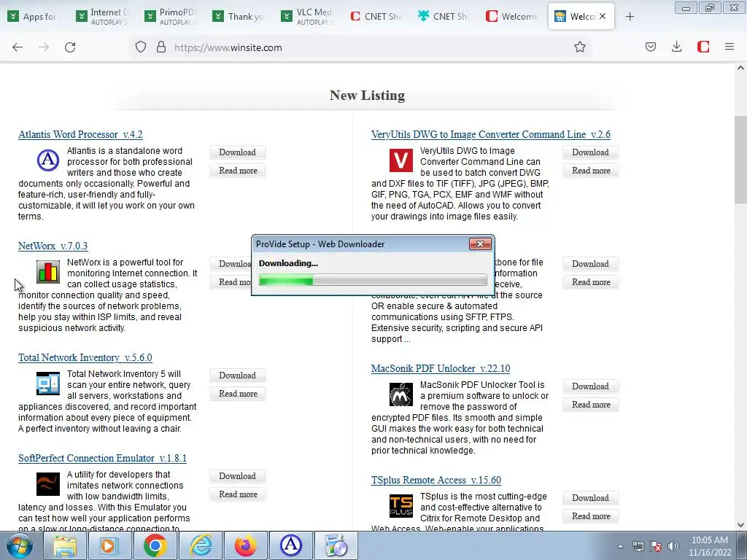Switch to Firefox in the taskbar
Image resolution: width=747 pixels, height=560 pixels.
pyautogui.click(x=245, y=545)
